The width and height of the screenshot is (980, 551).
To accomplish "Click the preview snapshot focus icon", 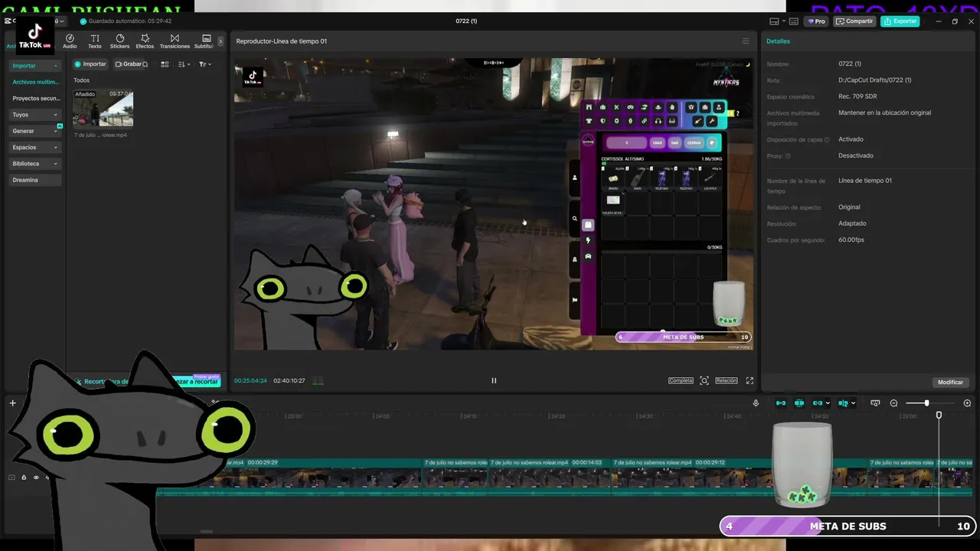I will (x=704, y=380).
